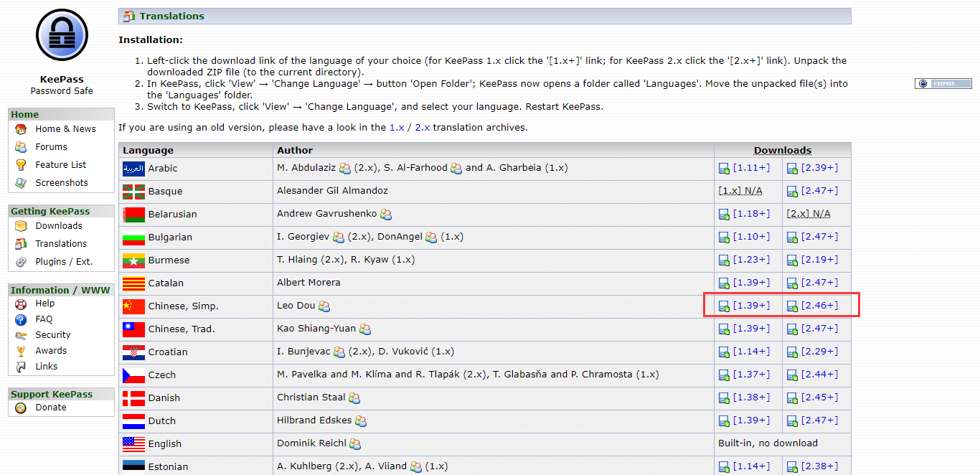
Task: Click the Downloads column header
Action: pyautogui.click(x=782, y=151)
